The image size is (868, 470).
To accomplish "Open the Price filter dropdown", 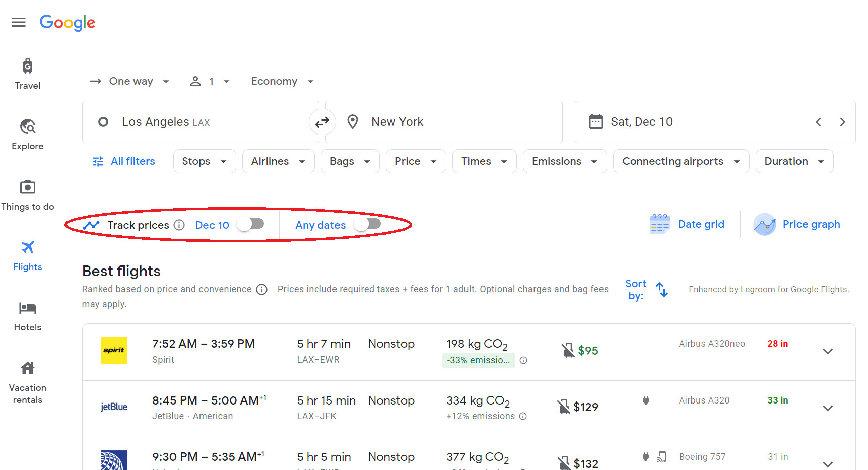I will [416, 161].
